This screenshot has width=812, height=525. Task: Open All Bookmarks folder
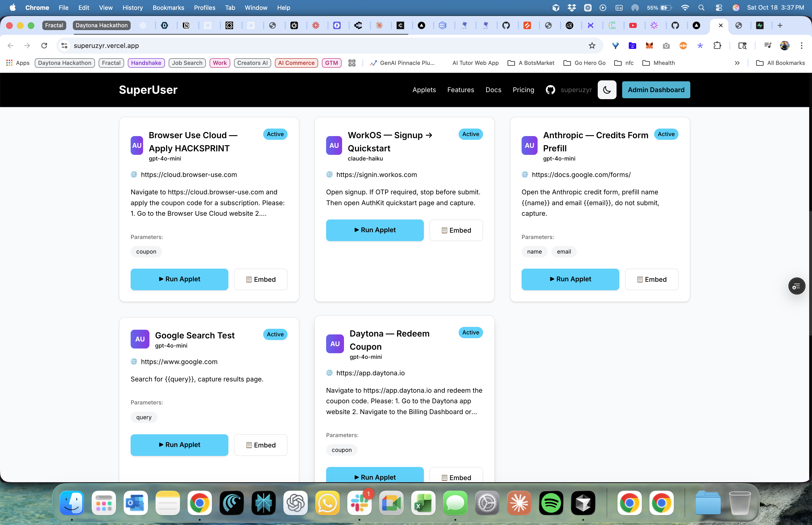[x=780, y=63]
